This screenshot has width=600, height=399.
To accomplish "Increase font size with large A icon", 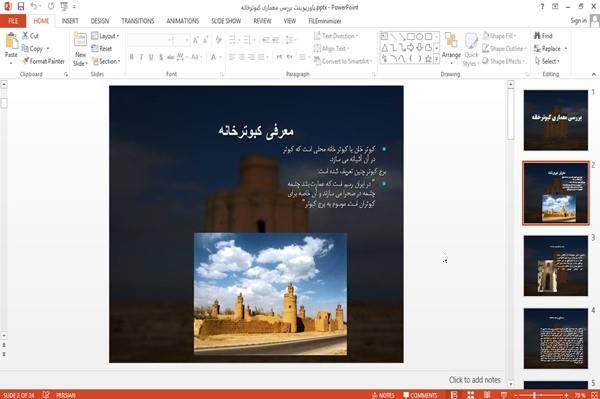I will [196, 40].
